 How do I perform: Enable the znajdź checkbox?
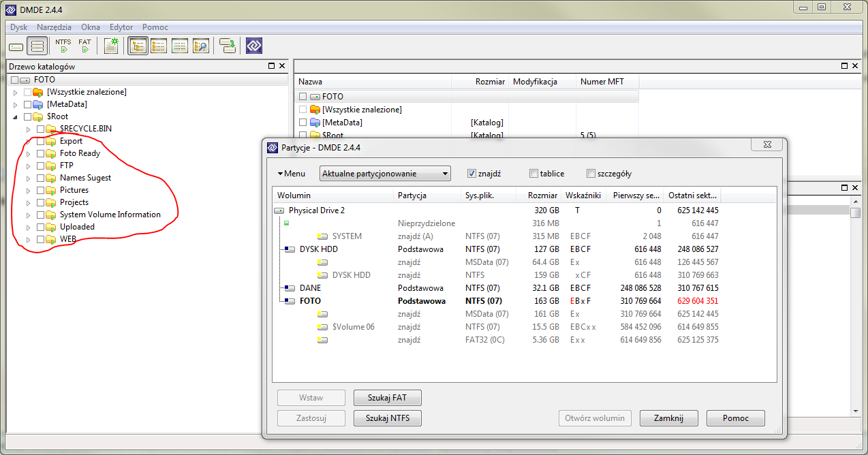(x=471, y=174)
